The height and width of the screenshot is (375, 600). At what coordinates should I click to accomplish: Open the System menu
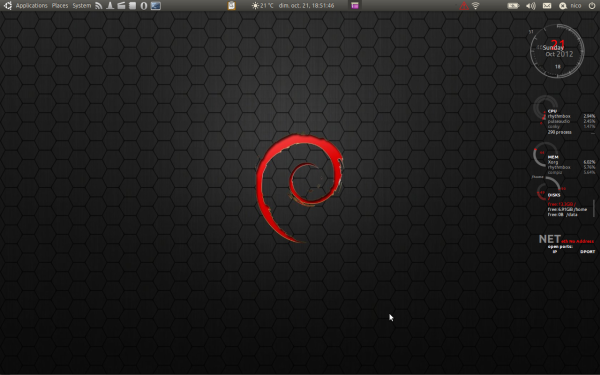point(82,5)
